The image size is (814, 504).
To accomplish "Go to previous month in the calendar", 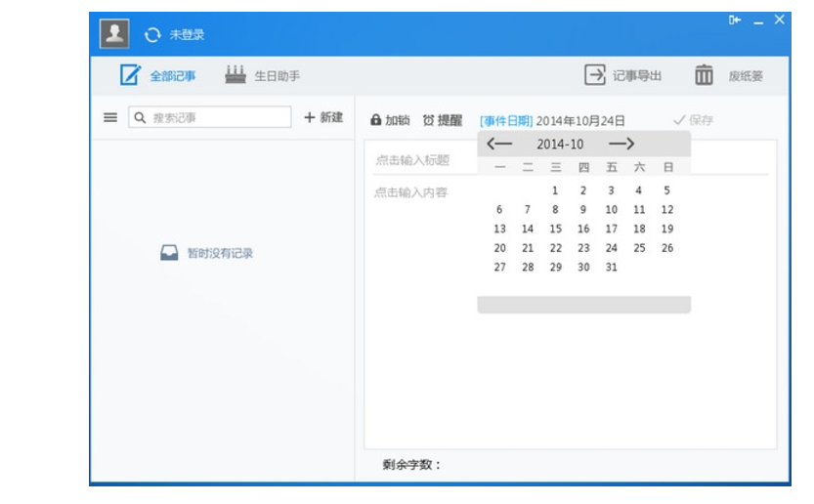I will click(499, 144).
